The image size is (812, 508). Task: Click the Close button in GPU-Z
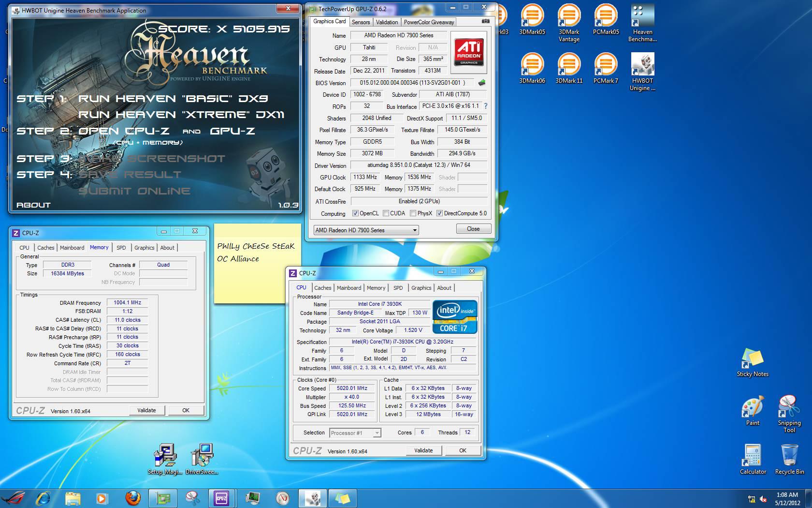click(473, 229)
